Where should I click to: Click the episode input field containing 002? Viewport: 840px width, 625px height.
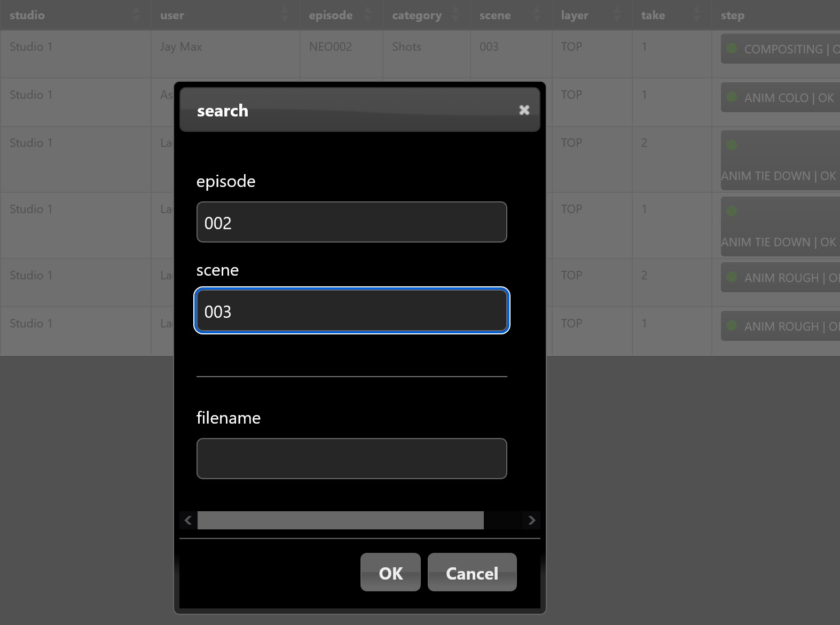(351, 222)
